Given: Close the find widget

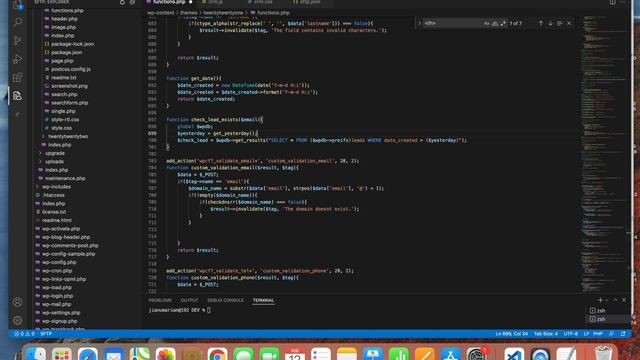Looking at the screenshot, I should tap(569, 23).
